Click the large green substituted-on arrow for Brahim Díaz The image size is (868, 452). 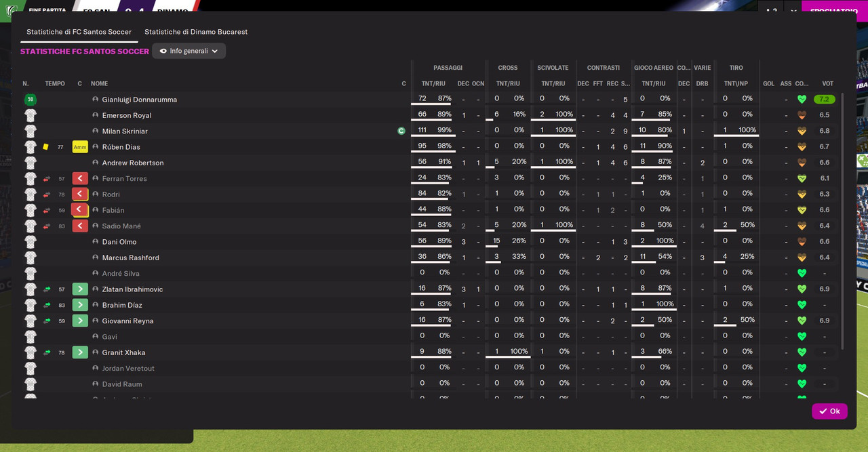[x=80, y=305]
